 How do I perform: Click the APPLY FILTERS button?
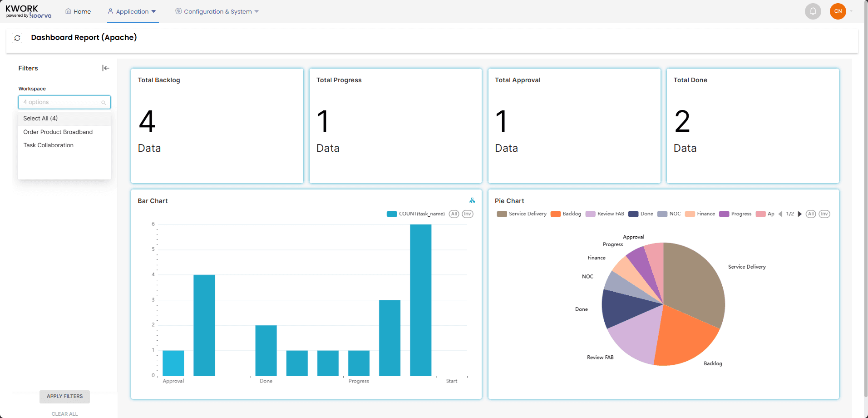pos(65,397)
